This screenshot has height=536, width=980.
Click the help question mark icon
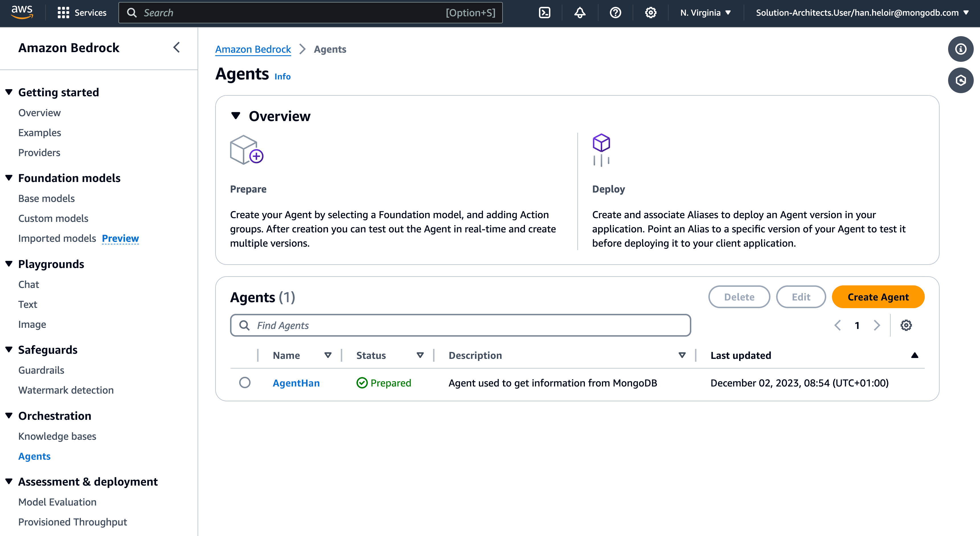[x=615, y=13]
